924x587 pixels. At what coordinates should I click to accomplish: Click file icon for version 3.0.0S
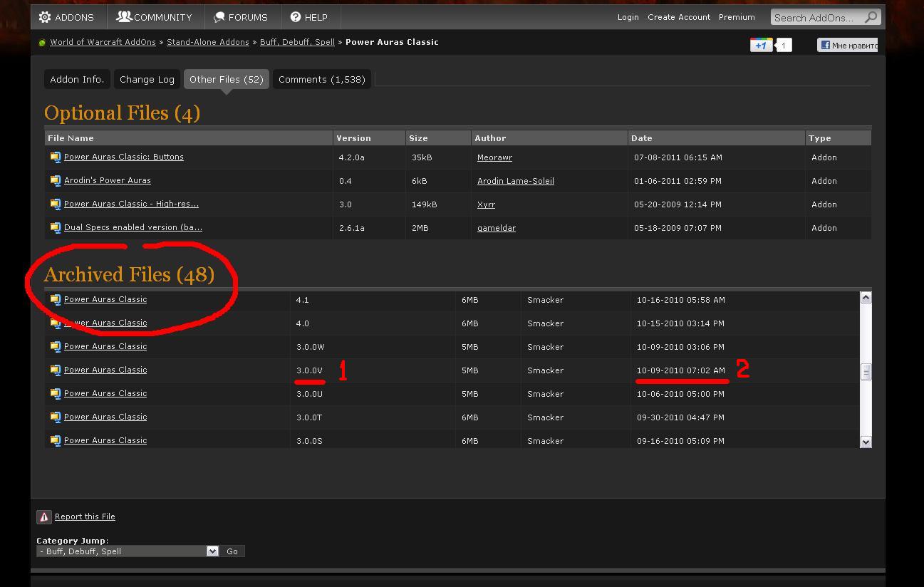click(55, 441)
